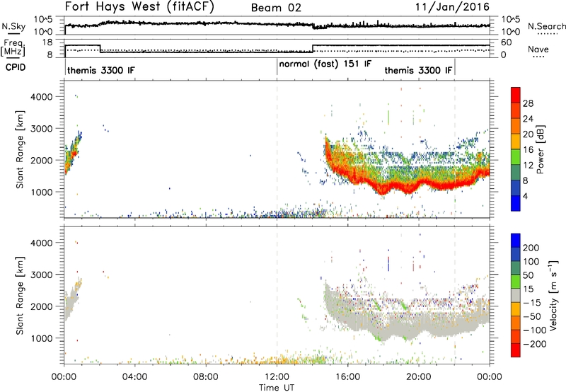Click the green Velocity segment between 15 and 50
This screenshot has height=392, width=566.
516,282
